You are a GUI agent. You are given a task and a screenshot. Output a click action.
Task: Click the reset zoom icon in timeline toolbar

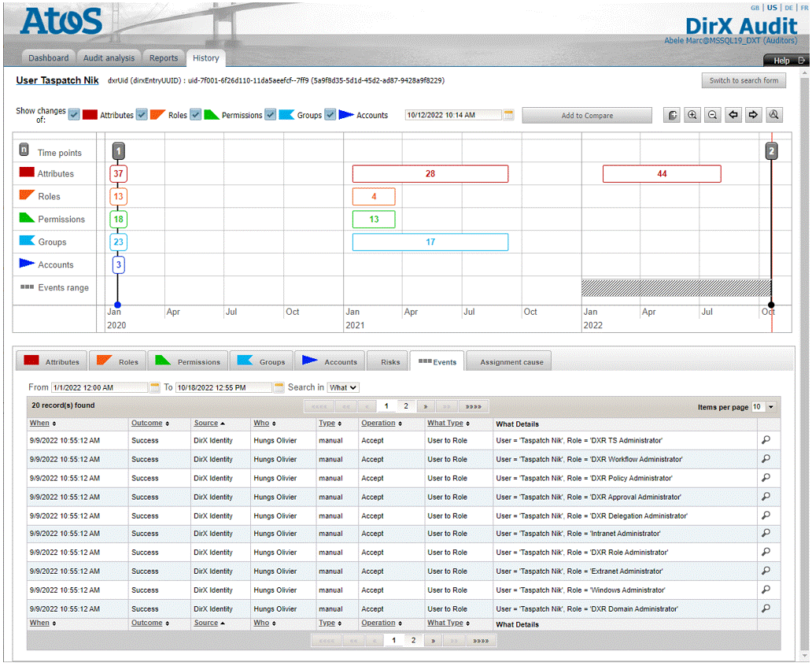point(774,115)
